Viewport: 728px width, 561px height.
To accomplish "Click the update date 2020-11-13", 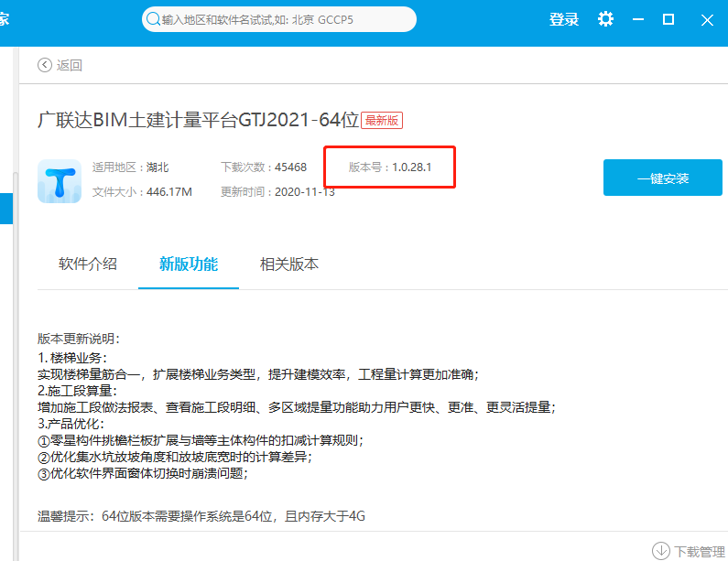I will [x=305, y=191].
